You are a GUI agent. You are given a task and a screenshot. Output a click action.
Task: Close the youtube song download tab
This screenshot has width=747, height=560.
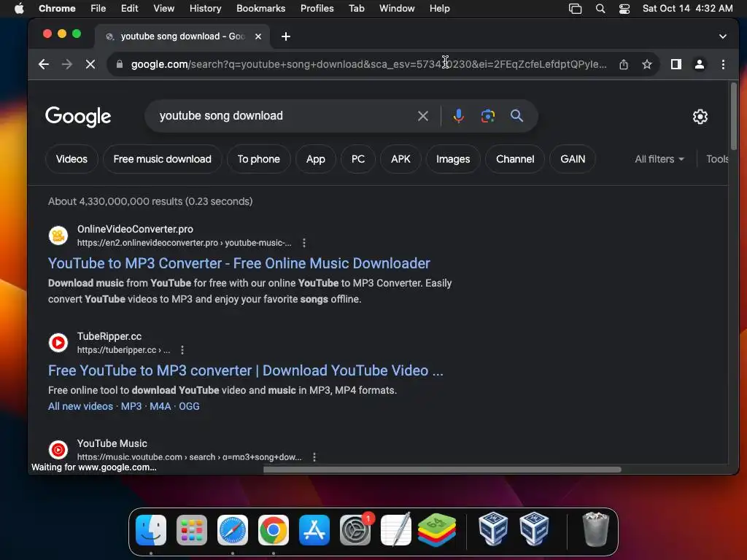(258, 36)
